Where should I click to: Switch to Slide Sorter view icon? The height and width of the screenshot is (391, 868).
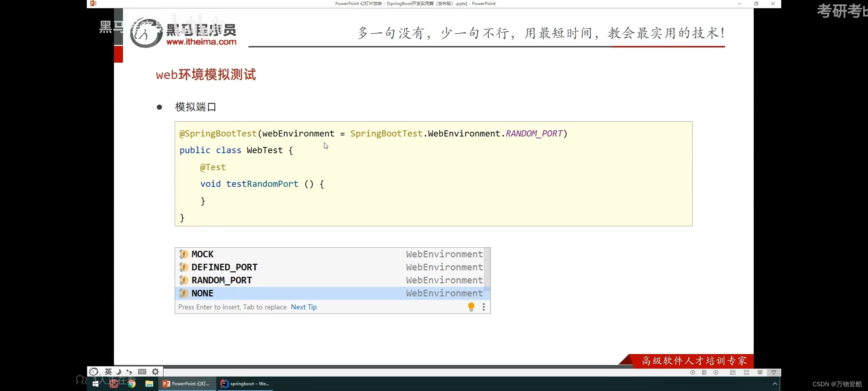tap(746, 372)
